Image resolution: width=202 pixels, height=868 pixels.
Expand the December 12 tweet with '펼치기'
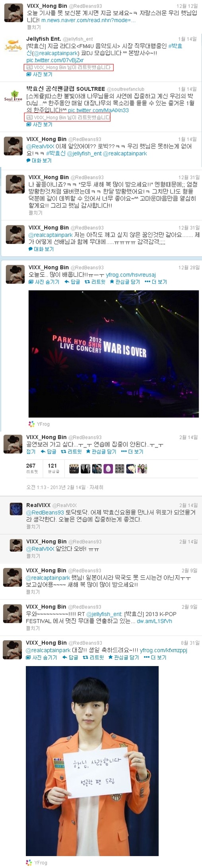pos(33,27)
